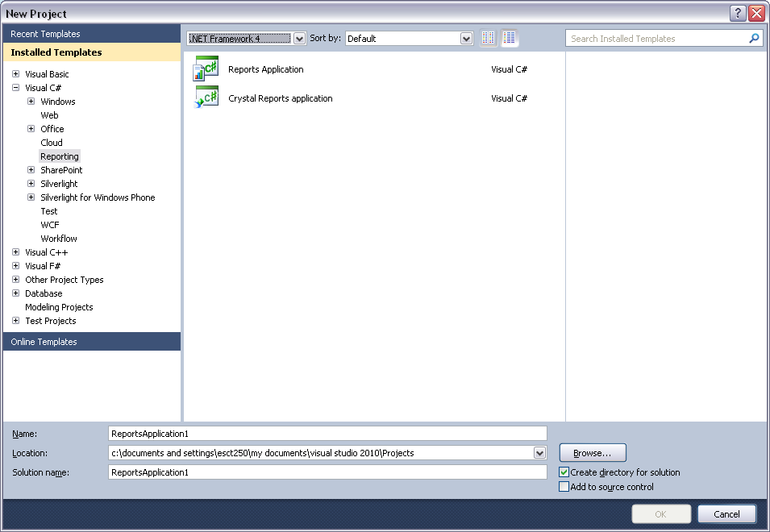Select the Other Project Types label

(x=65, y=280)
